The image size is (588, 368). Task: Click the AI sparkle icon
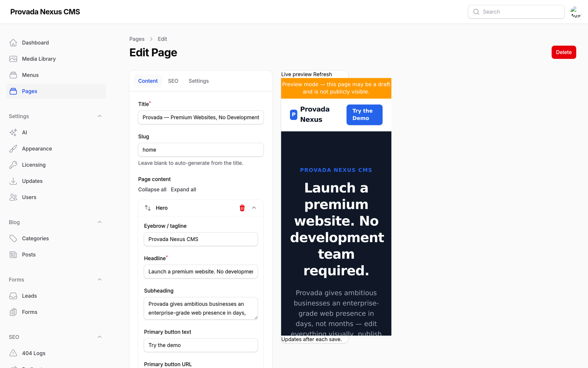coord(13,132)
